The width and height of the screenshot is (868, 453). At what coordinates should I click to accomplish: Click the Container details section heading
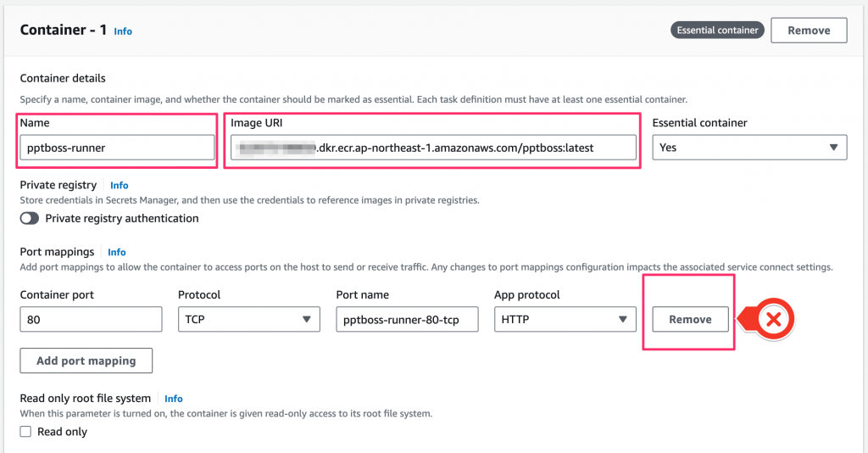[63, 78]
